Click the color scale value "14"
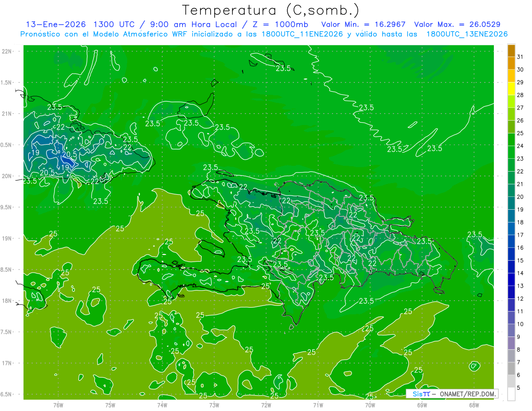Viewport: 532px width, 411px height. [520, 273]
